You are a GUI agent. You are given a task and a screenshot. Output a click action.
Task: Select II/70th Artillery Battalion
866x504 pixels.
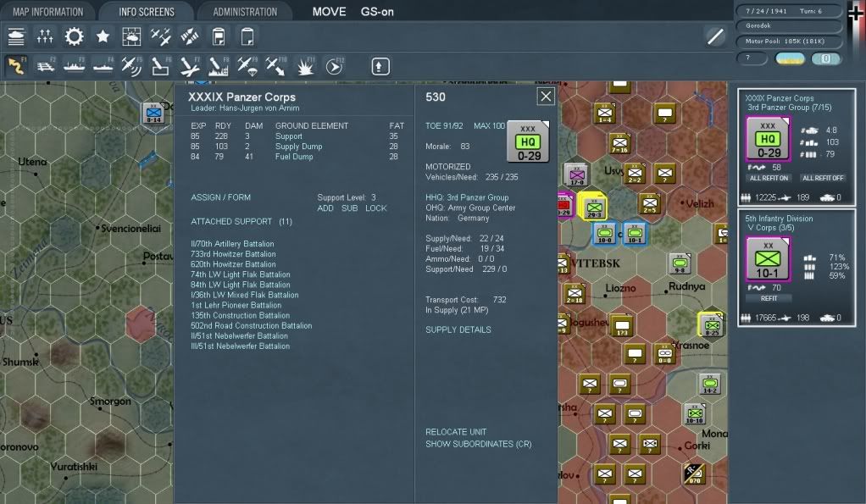(x=232, y=243)
